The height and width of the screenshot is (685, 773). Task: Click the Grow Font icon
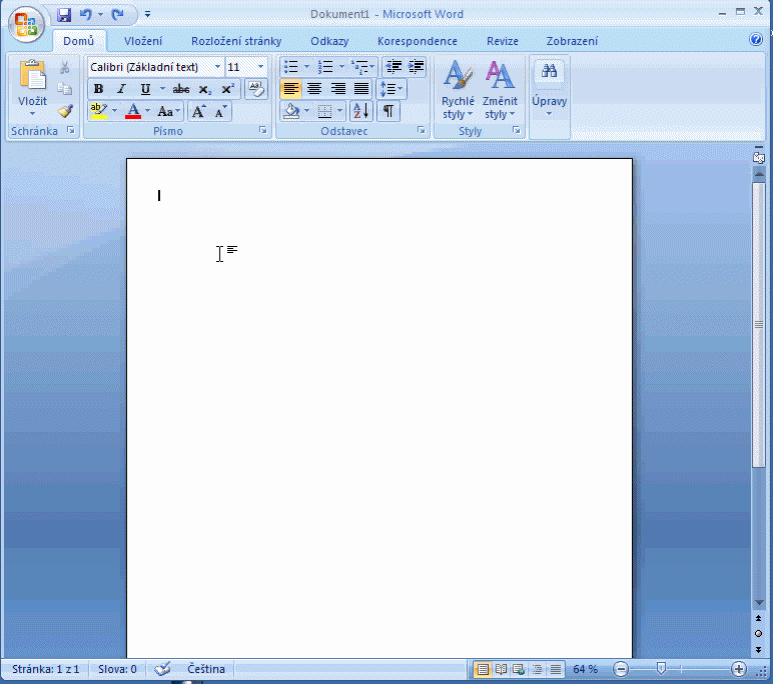click(x=198, y=111)
